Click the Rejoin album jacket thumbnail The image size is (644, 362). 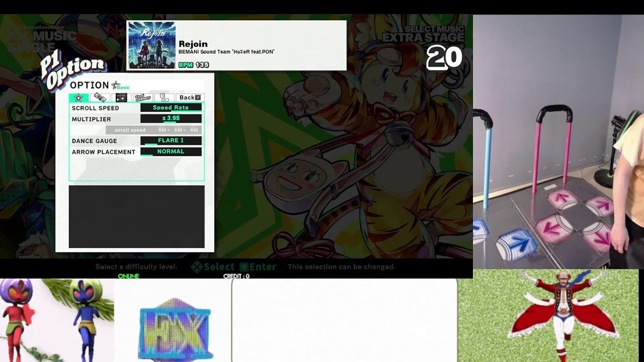tap(152, 45)
